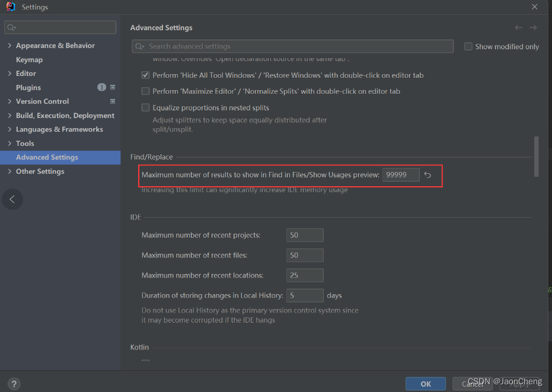Click the round back arrow button on left
Viewport: 552px width, 392px height.
pyautogui.click(x=12, y=199)
